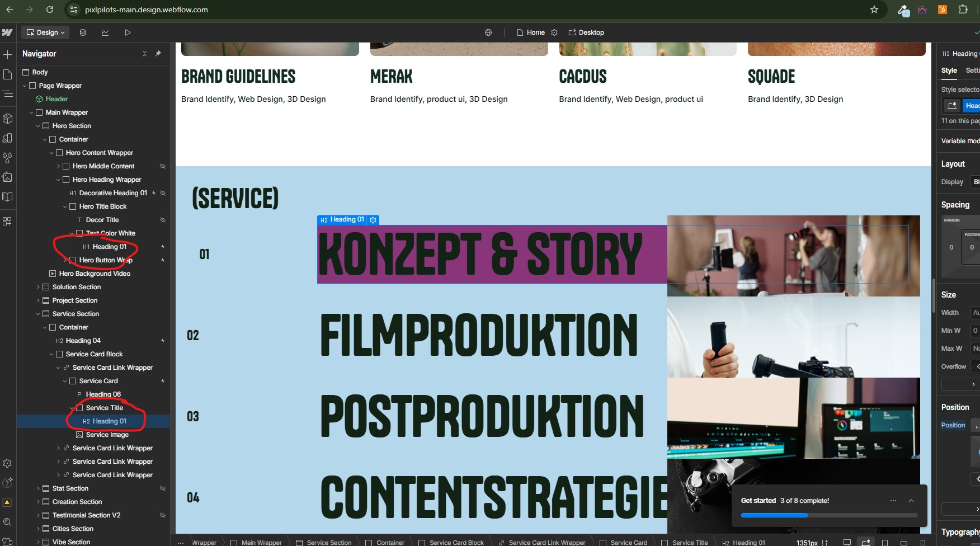Open the Assets panel (image icon)
980x546 pixels.
click(7, 177)
